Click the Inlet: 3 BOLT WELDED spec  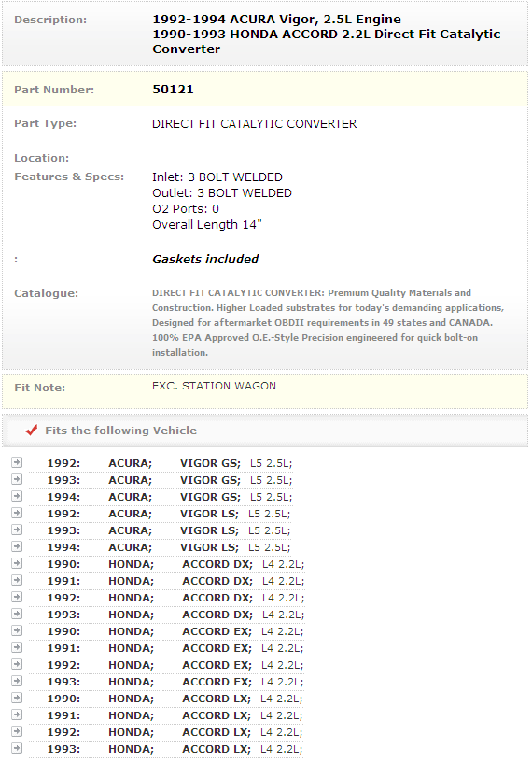(217, 177)
